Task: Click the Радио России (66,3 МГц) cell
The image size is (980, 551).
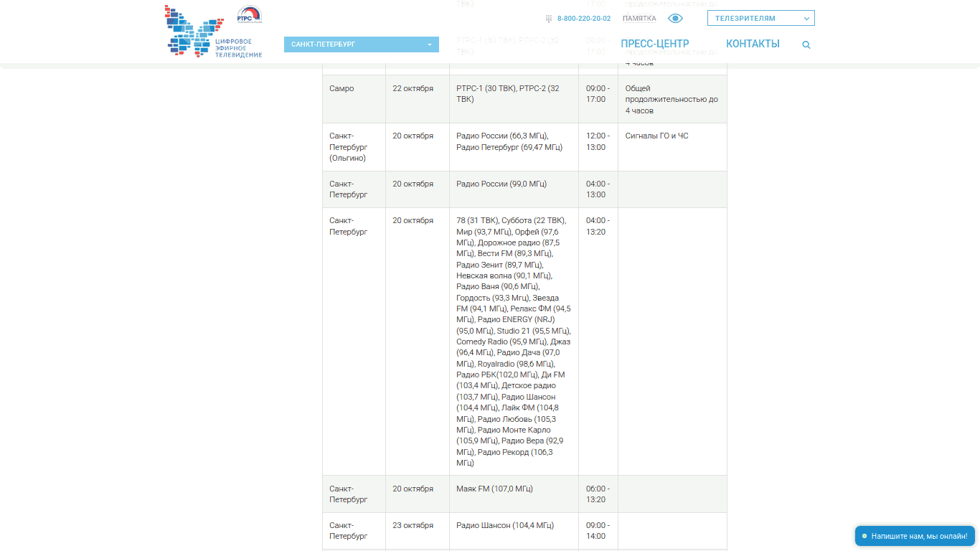Action: tap(514, 147)
